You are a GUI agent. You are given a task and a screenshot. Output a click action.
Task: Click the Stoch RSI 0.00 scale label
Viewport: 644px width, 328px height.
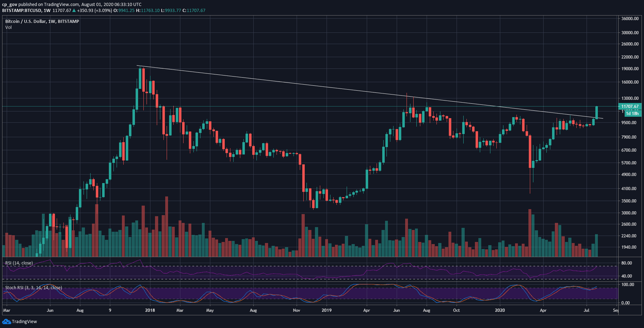[x=625, y=303]
